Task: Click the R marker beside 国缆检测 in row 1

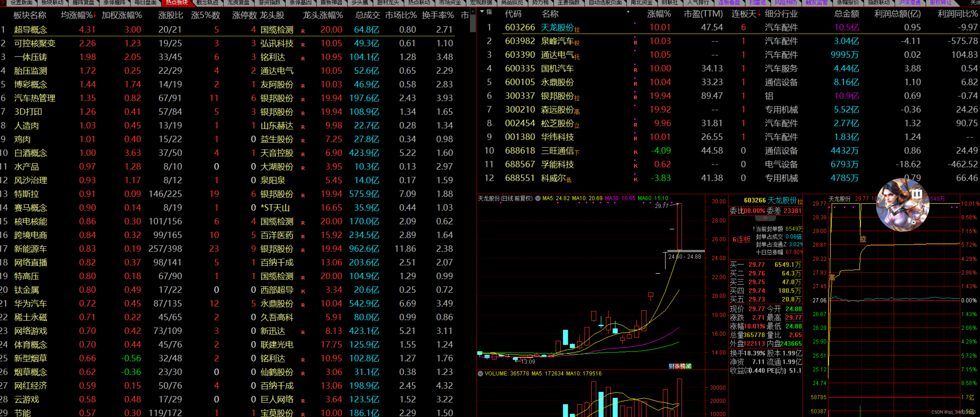Action: tap(303, 31)
